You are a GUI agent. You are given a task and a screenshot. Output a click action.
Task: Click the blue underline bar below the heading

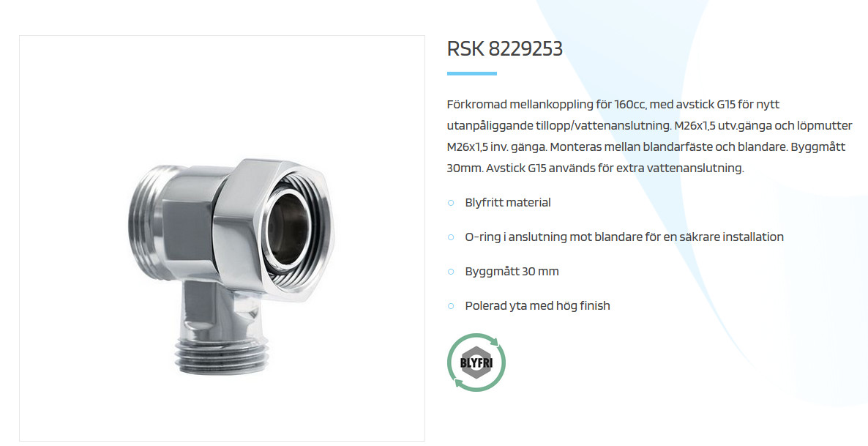tap(471, 73)
